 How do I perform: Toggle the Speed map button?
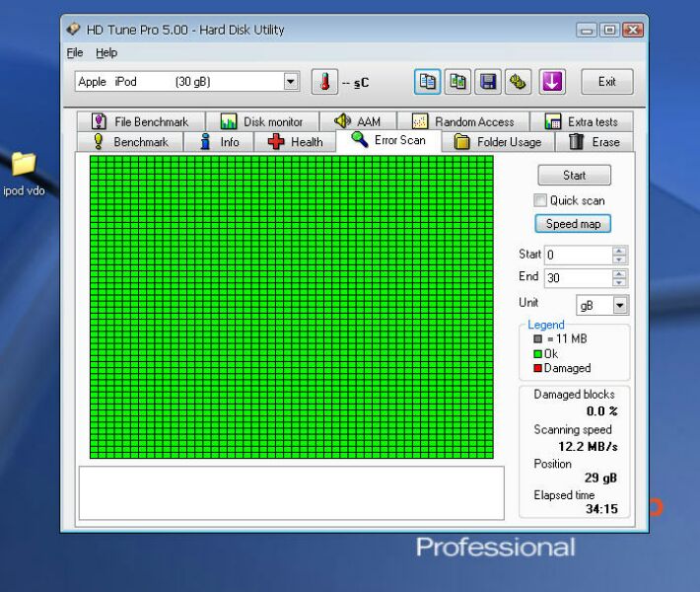tap(573, 224)
